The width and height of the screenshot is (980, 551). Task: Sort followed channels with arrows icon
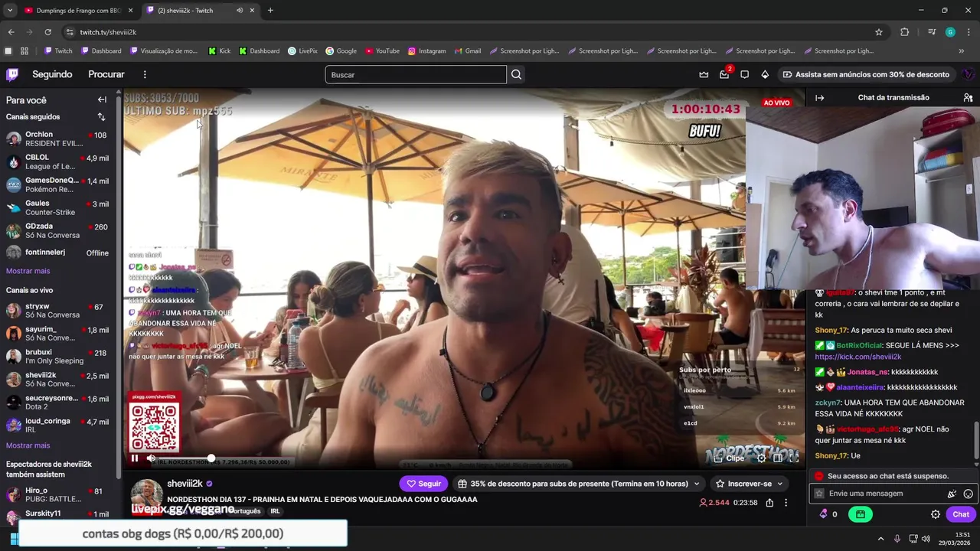tap(101, 117)
